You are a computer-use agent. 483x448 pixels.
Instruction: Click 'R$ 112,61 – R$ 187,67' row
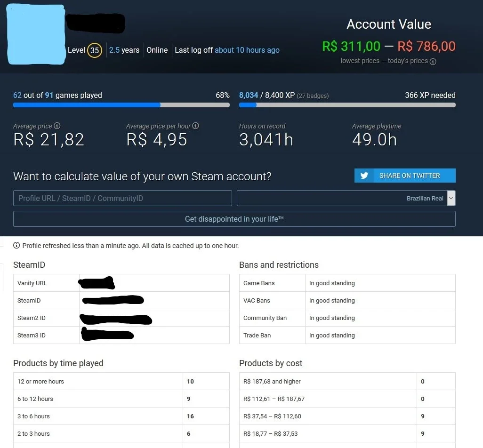tap(347, 399)
